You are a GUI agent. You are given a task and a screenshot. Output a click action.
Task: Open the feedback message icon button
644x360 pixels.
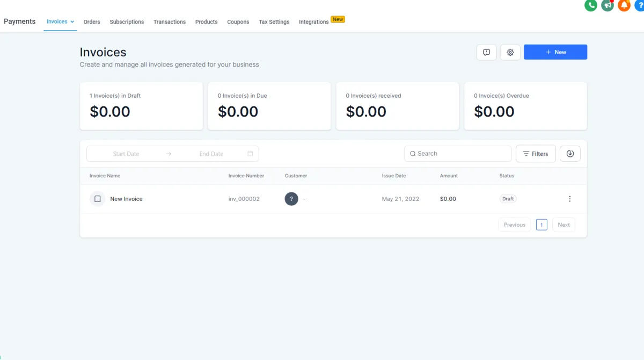click(x=487, y=52)
